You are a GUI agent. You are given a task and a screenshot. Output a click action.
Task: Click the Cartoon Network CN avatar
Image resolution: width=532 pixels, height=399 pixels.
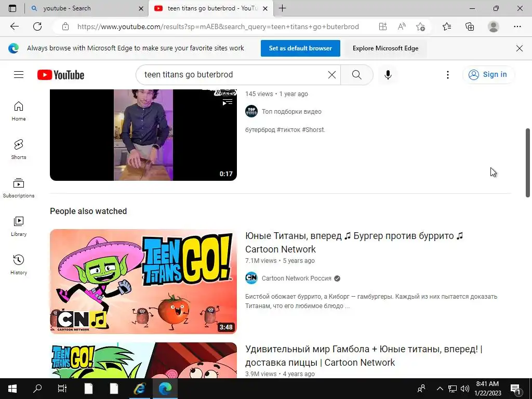click(251, 278)
